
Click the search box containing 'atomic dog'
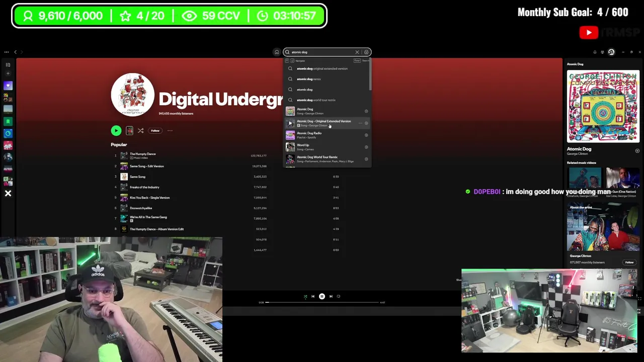click(327, 52)
